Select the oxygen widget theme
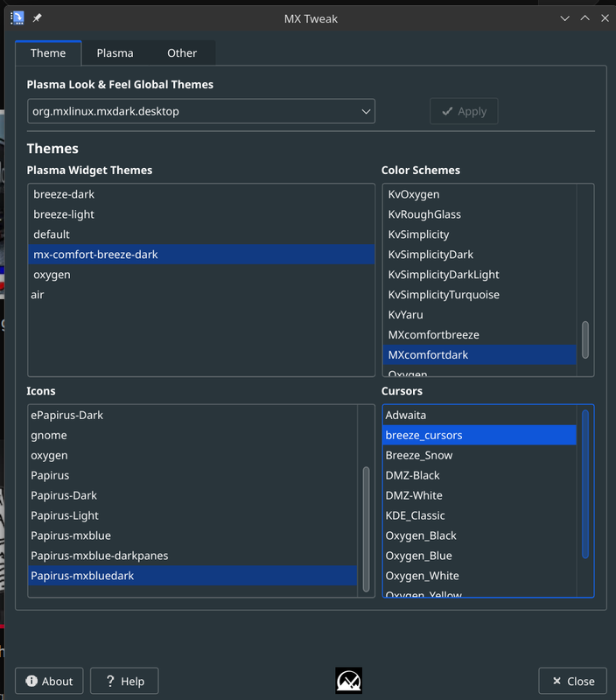This screenshot has width=616, height=700. pyautogui.click(x=201, y=275)
